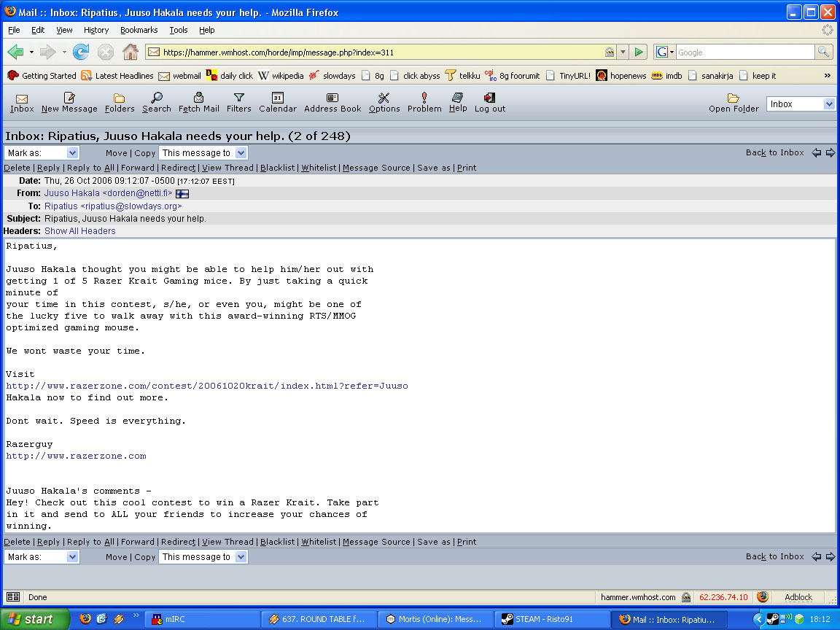Viewport: 840px width, 630px height.
Task: Log out of webmail
Action: pos(490,103)
